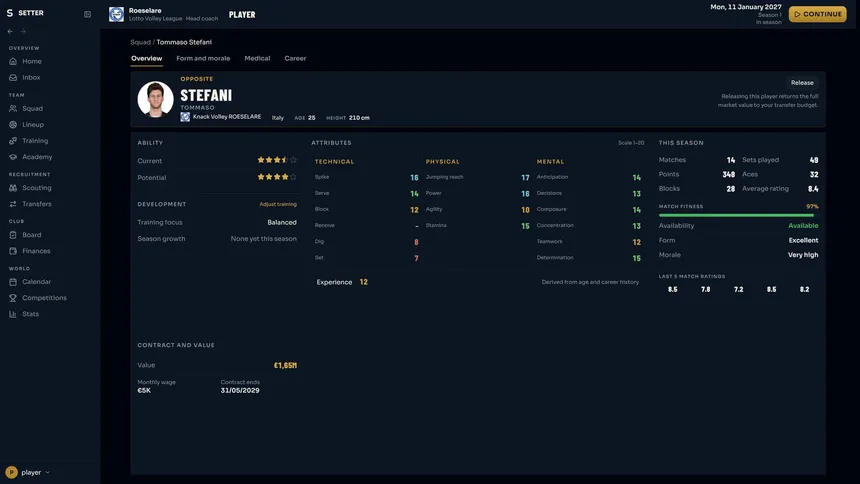The height and width of the screenshot is (484, 860).
Task: Open Scouting via its binoculars icon
Action: coord(13,188)
